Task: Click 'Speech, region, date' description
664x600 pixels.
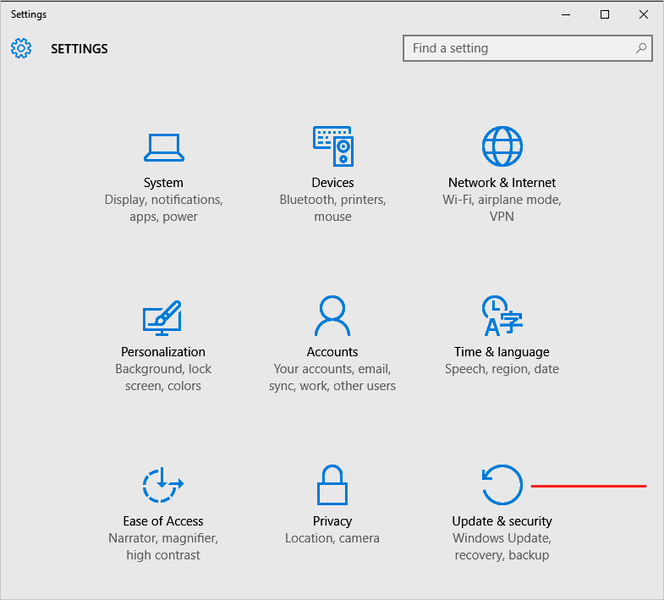Action: click(x=502, y=369)
